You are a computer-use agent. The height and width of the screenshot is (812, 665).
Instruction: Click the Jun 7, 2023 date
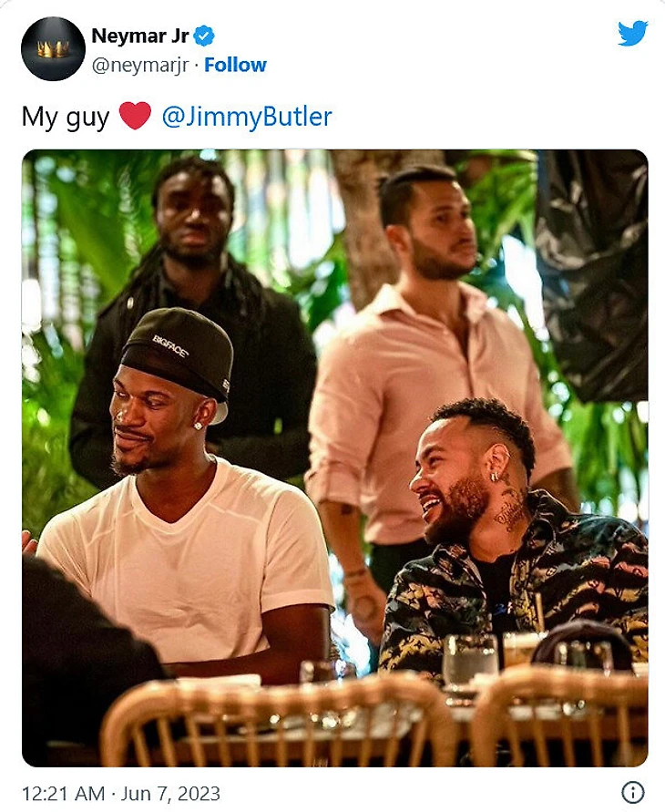point(170,794)
